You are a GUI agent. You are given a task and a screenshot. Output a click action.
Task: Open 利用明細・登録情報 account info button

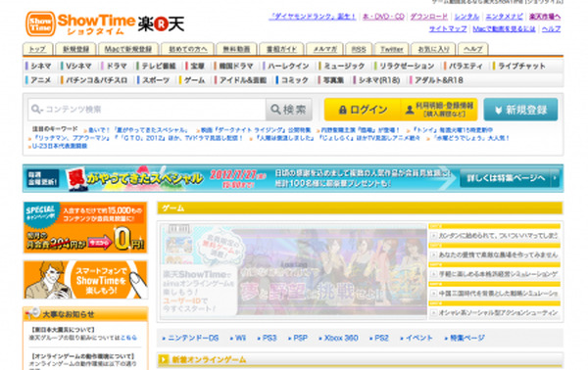click(439, 110)
